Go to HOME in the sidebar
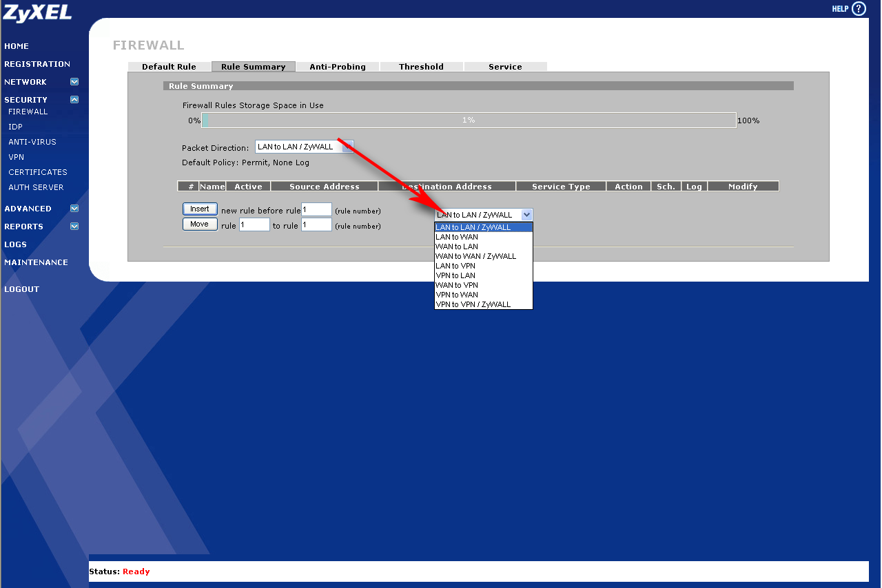Viewport: 882px width, 588px height. [x=17, y=46]
